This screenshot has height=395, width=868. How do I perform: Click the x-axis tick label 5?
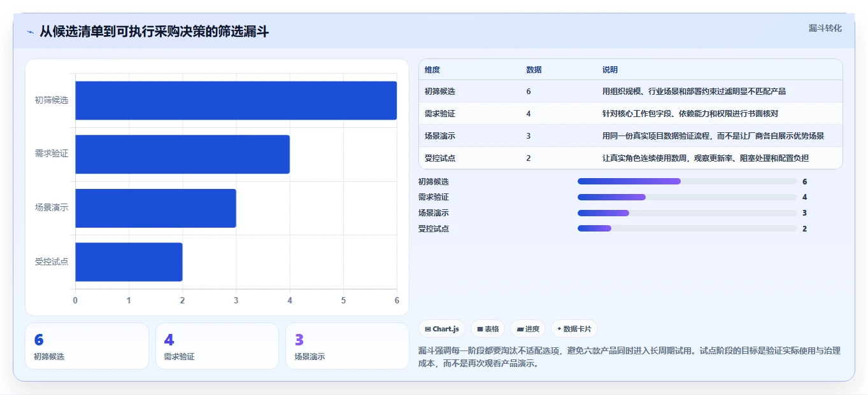[x=343, y=300]
